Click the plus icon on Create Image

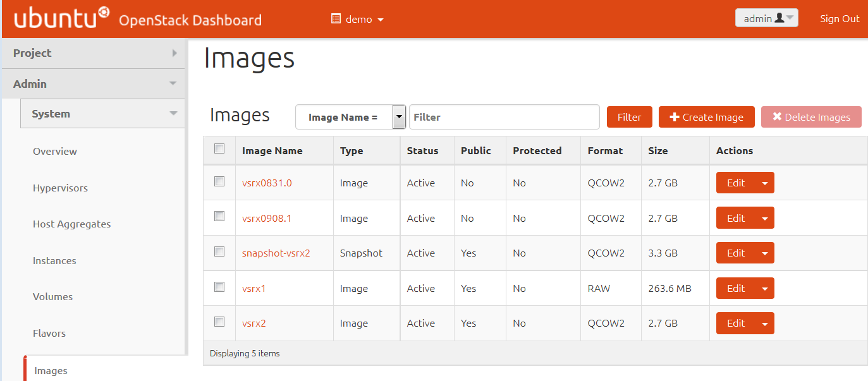coord(674,117)
